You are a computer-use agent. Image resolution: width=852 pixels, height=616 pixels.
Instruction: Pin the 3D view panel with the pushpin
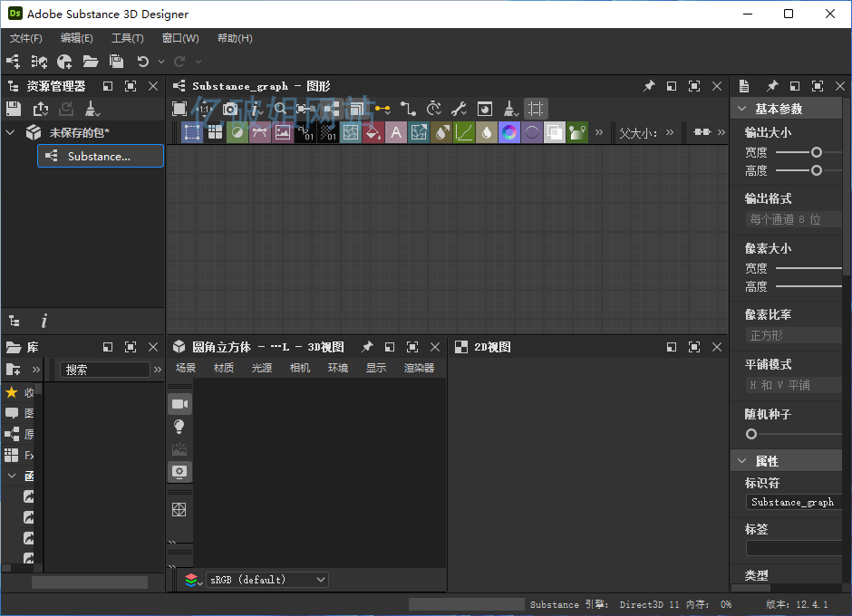(x=367, y=347)
